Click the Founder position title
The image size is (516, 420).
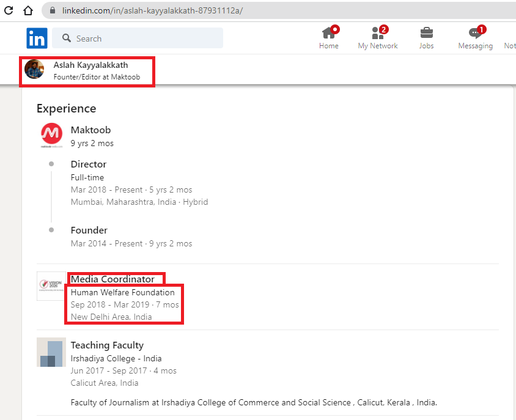point(89,230)
